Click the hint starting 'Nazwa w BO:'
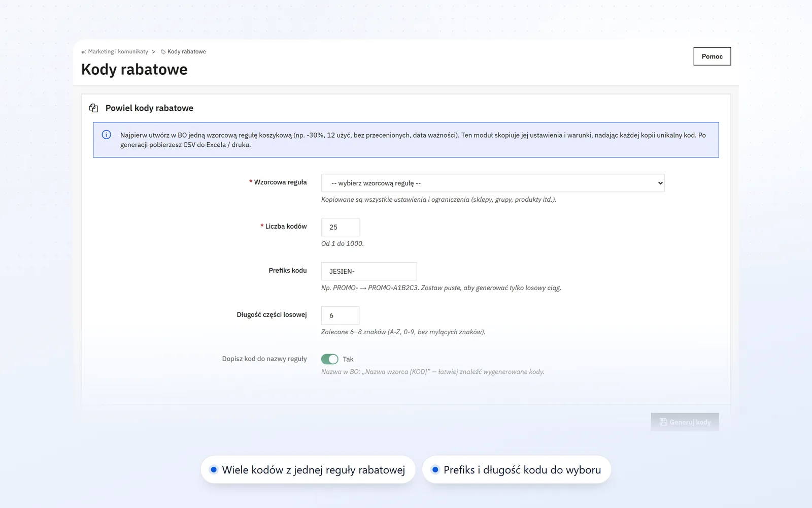The image size is (812, 508). click(x=433, y=372)
